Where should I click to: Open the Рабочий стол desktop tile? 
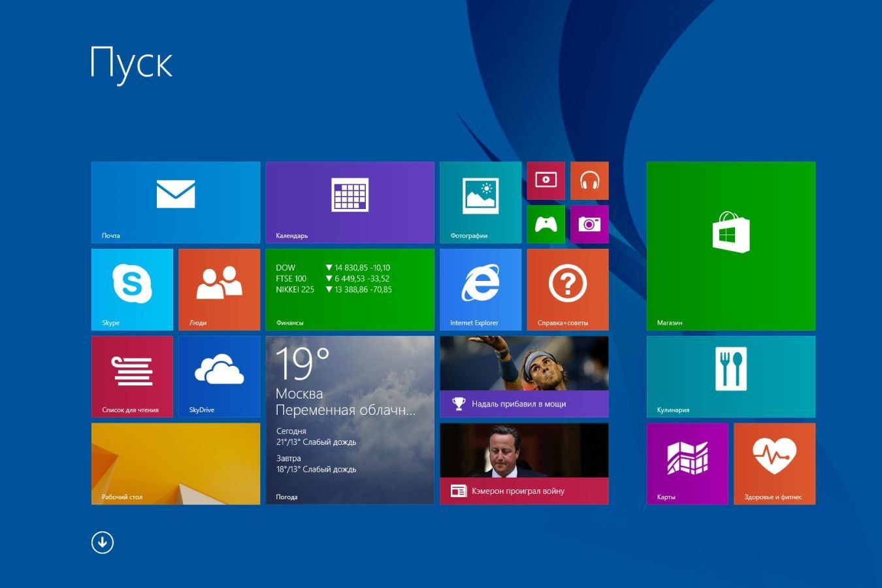pyautogui.click(x=176, y=464)
